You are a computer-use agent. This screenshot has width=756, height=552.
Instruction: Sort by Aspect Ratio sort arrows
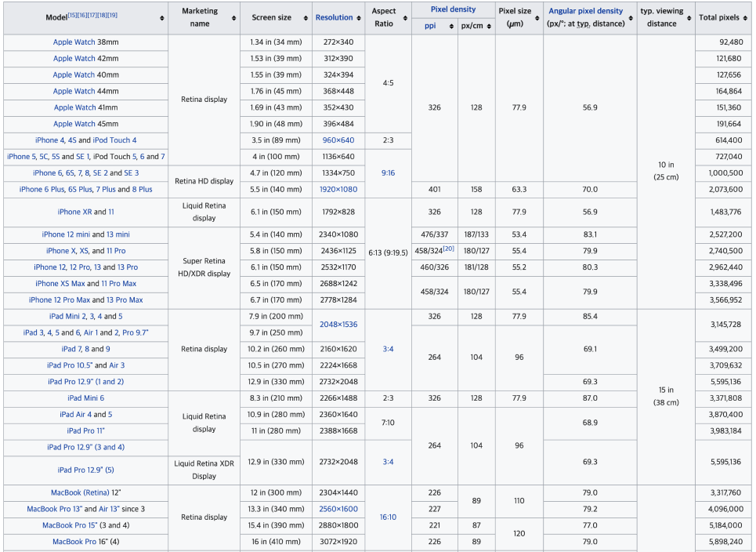pyautogui.click(x=405, y=18)
